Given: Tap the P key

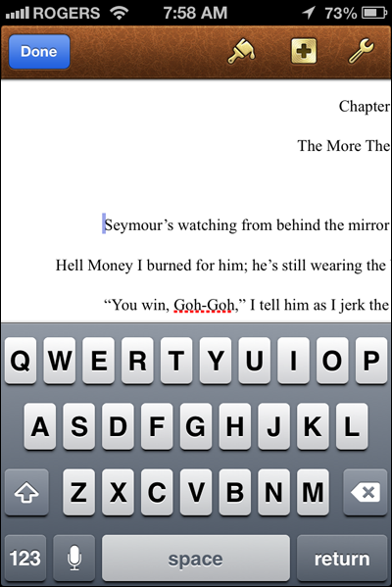Looking at the screenshot, I should (371, 361).
